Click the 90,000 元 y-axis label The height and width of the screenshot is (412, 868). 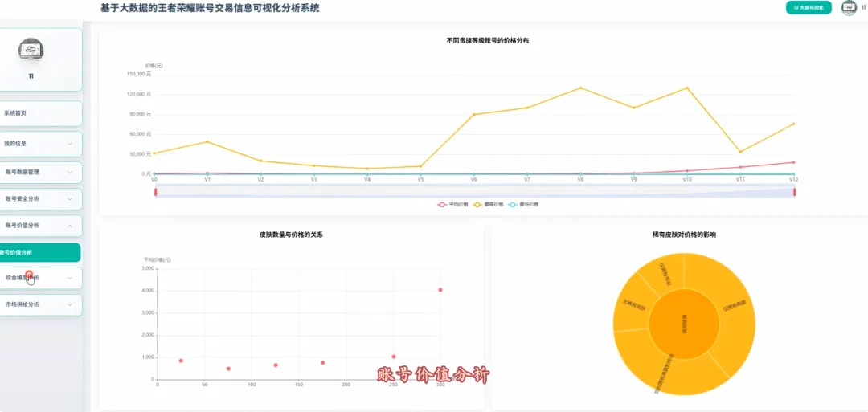point(141,115)
